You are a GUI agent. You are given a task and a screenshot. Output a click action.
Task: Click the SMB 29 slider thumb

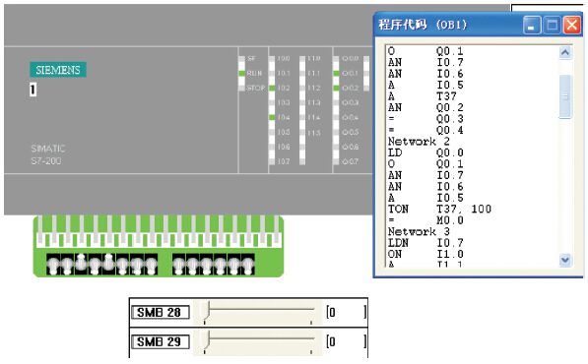(x=205, y=339)
